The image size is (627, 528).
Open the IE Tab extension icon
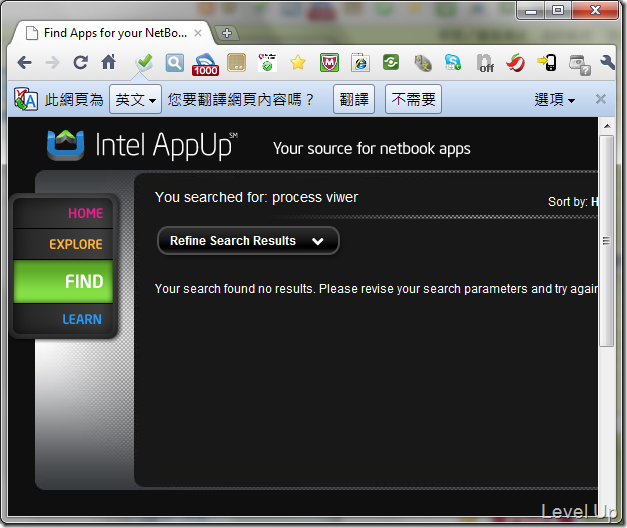(360, 62)
